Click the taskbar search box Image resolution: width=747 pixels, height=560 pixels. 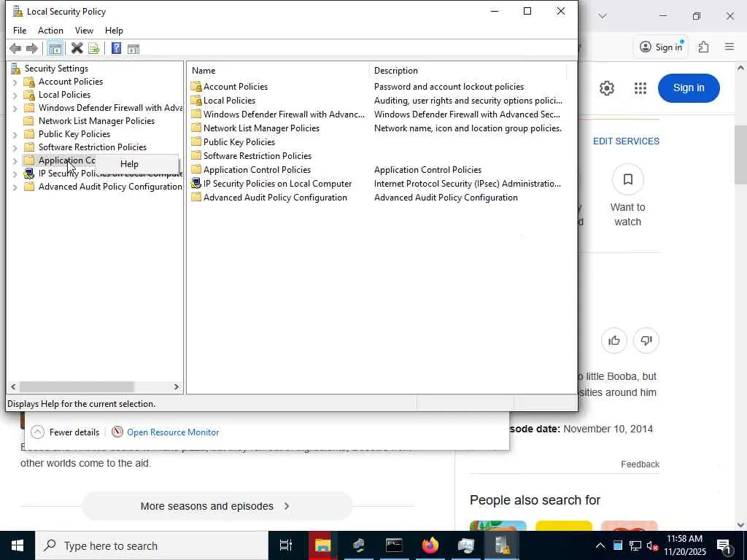tap(152, 545)
